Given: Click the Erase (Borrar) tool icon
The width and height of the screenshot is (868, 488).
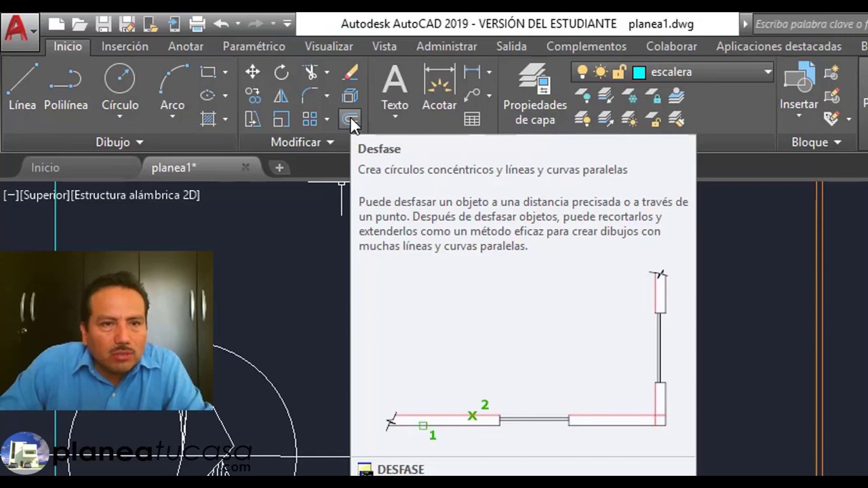Looking at the screenshot, I should click(x=350, y=72).
